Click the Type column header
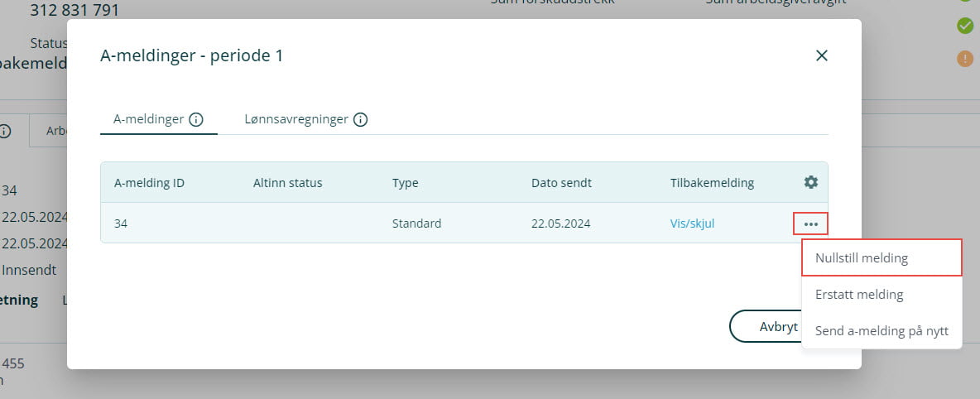This screenshot has height=399, width=980. (406, 183)
